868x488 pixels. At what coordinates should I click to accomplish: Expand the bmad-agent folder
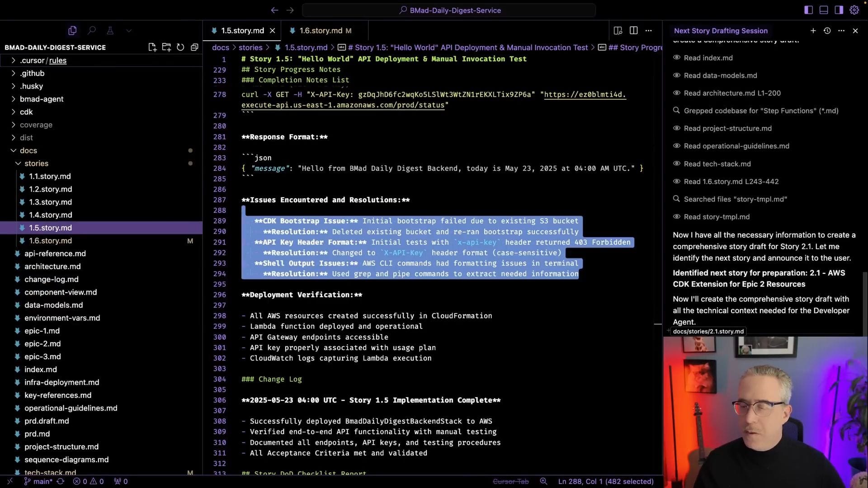click(42, 99)
